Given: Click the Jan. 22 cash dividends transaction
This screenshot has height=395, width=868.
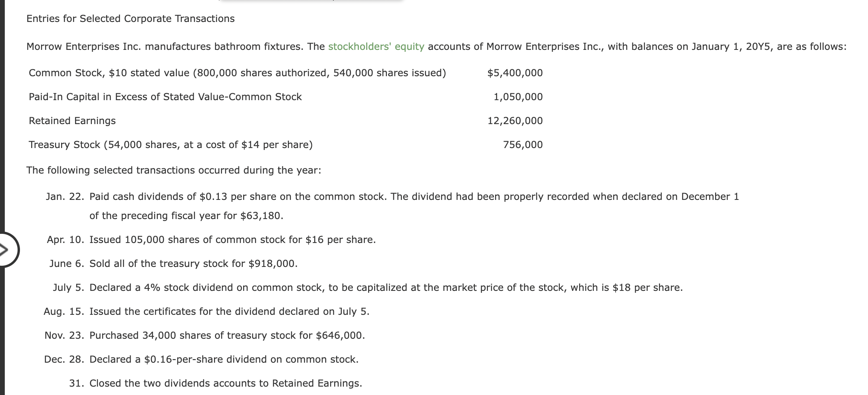Looking at the screenshot, I should click(x=392, y=206).
